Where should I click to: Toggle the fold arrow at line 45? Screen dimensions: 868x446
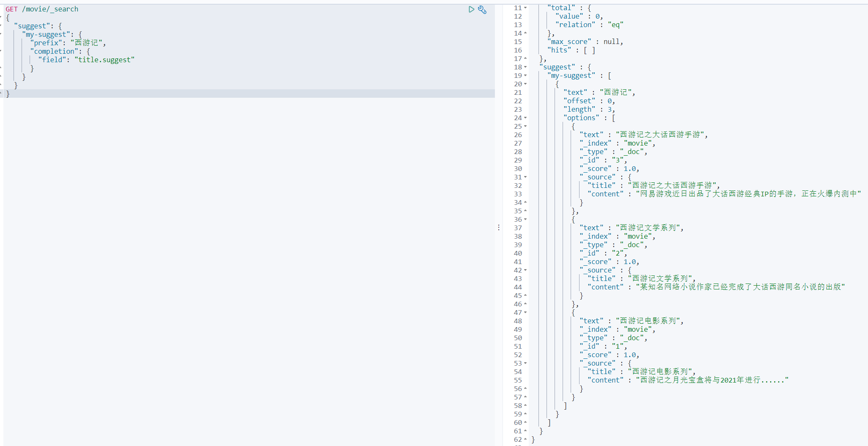click(525, 295)
